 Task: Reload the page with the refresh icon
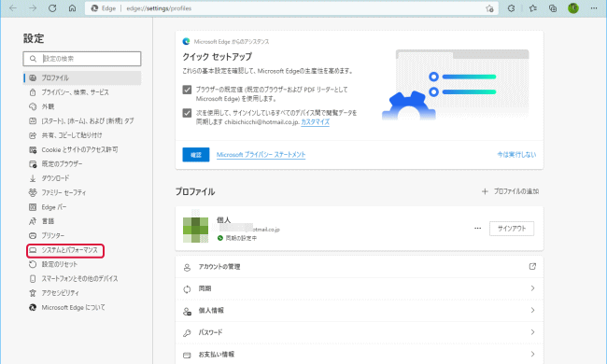[52, 8]
